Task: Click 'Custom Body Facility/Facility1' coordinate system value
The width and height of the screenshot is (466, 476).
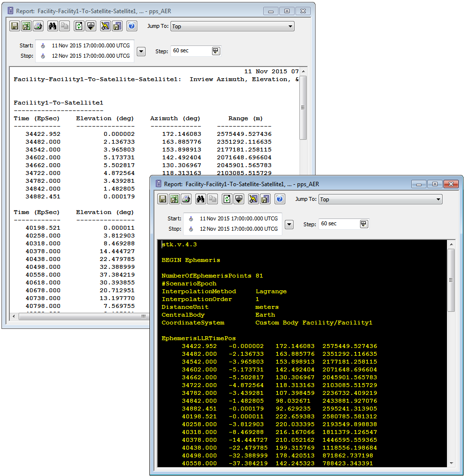Action: click(x=314, y=323)
